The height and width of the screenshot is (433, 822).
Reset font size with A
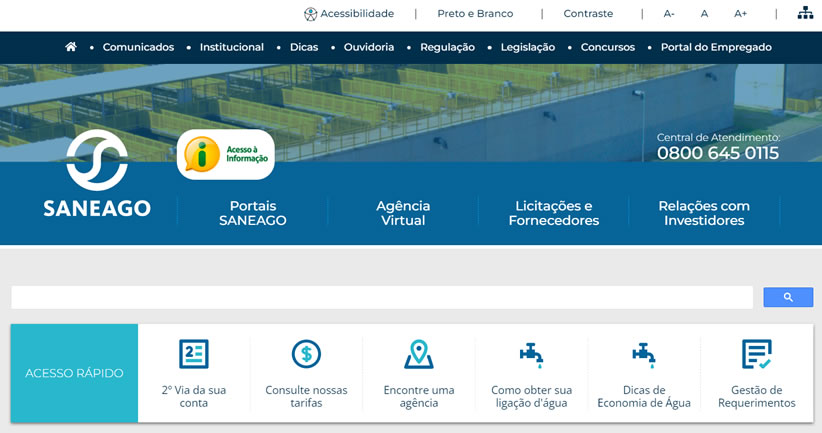(x=705, y=14)
